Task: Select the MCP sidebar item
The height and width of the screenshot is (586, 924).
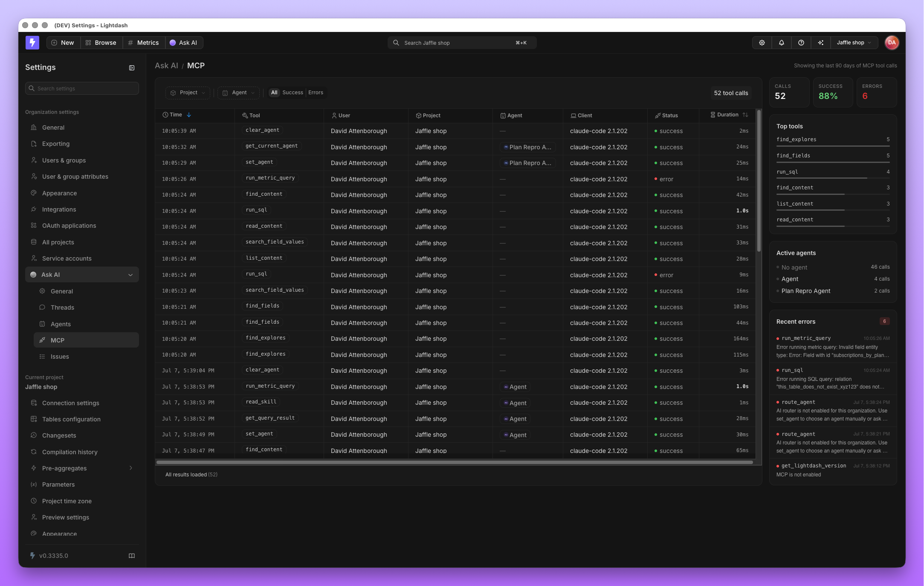Action: click(x=86, y=340)
